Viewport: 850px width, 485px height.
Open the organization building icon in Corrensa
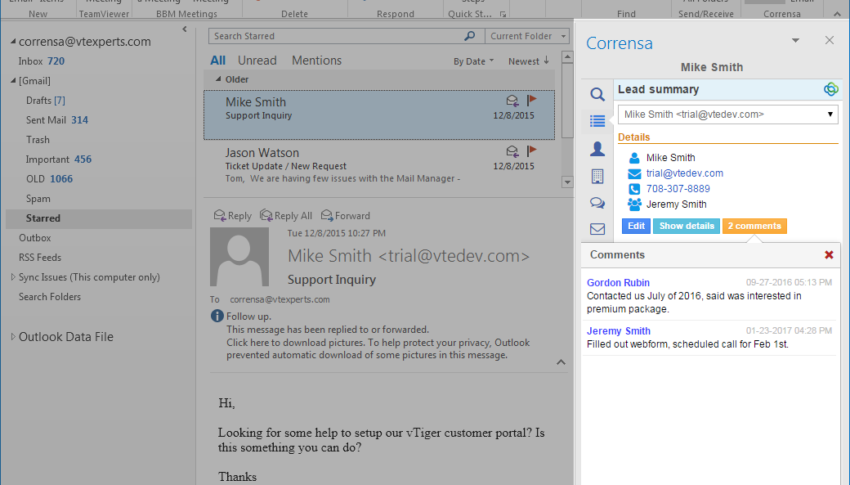click(597, 176)
